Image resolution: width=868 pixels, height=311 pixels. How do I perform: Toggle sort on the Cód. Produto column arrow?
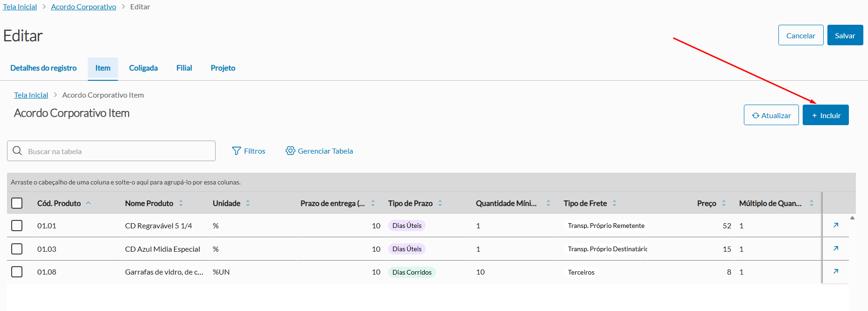pos(88,203)
